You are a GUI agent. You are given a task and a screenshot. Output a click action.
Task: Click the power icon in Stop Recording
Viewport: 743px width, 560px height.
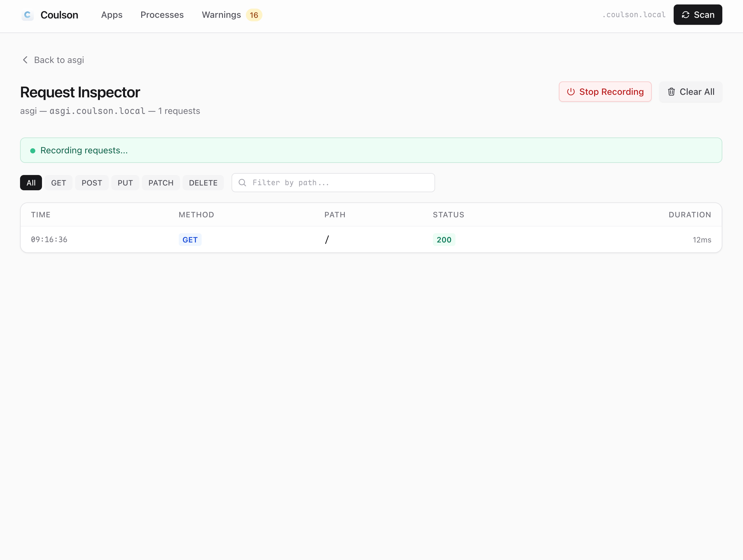571,92
